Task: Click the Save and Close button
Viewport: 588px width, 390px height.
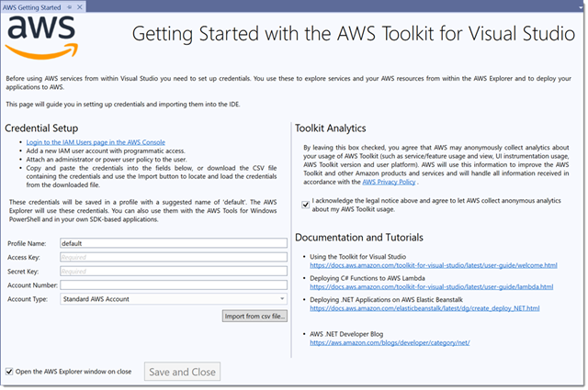Action: point(182,372)
